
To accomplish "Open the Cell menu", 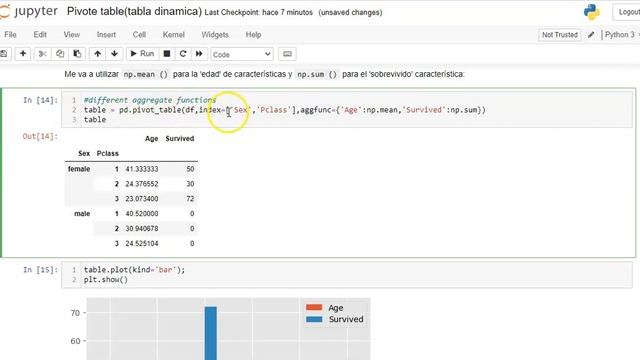I will pyautogui.click(x=139, y=35).
